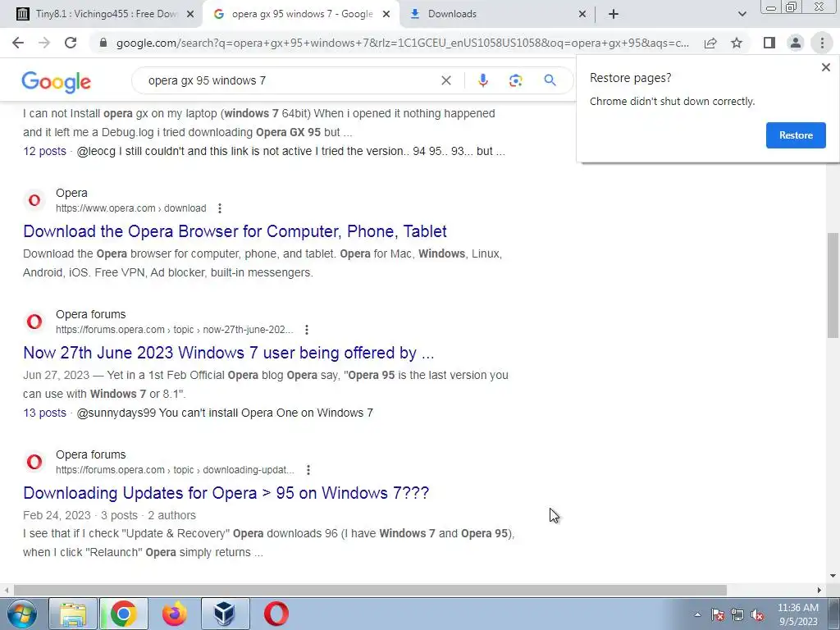Close the opera gx 95 Google tab
This screenshot has height=630, width=840.
[x=386, y=15]
